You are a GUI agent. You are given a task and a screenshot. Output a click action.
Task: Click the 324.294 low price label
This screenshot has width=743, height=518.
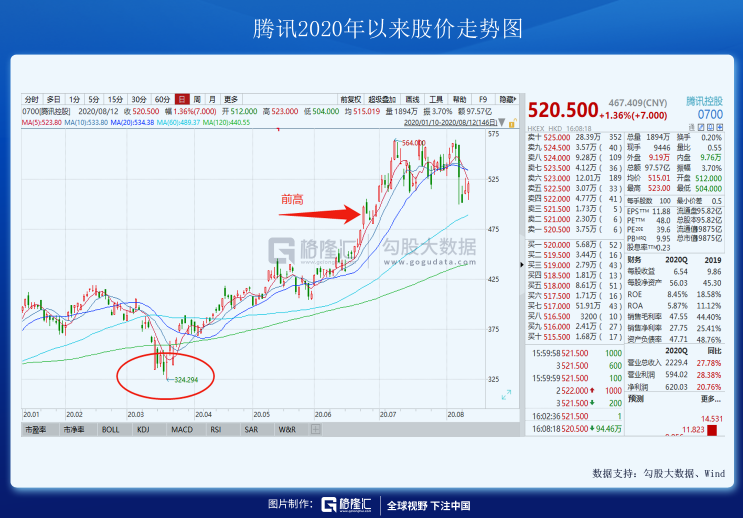coord(186,380)
